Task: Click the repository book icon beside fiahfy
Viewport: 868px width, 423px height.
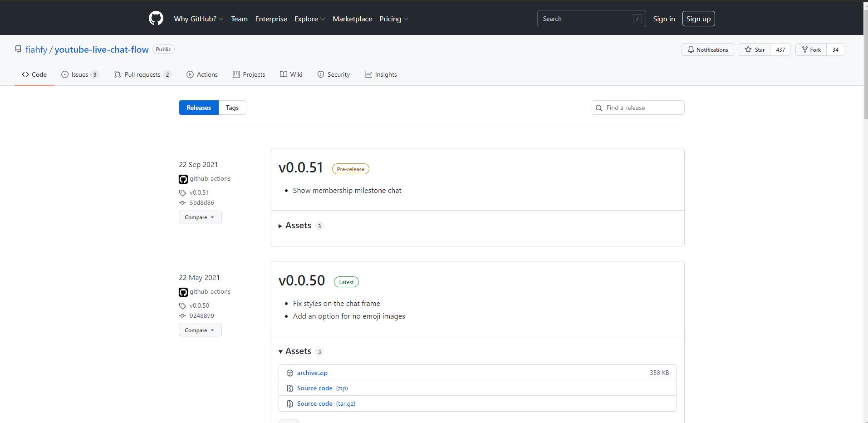Action: pyautogui.click(x=18, y=49)
